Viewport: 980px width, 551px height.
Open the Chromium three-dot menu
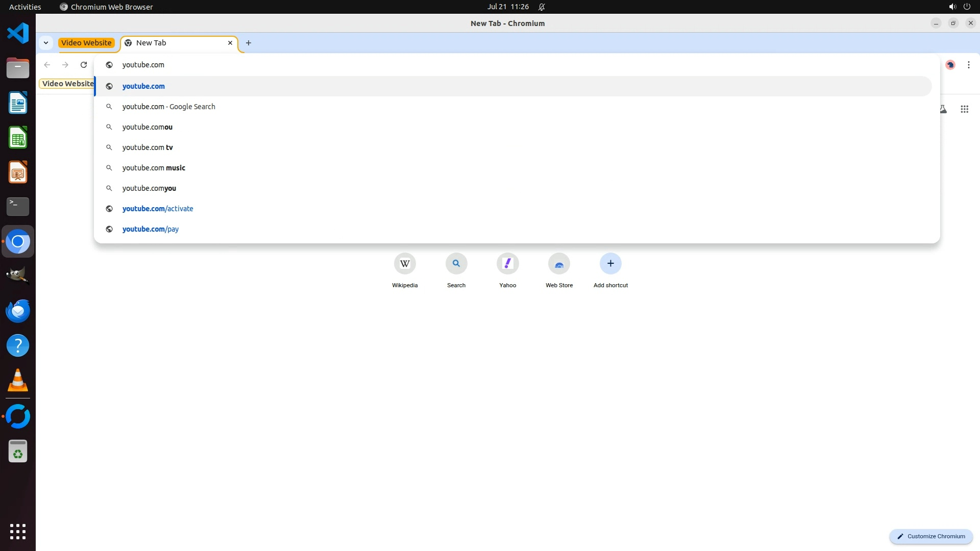click(x=968, y=65)
